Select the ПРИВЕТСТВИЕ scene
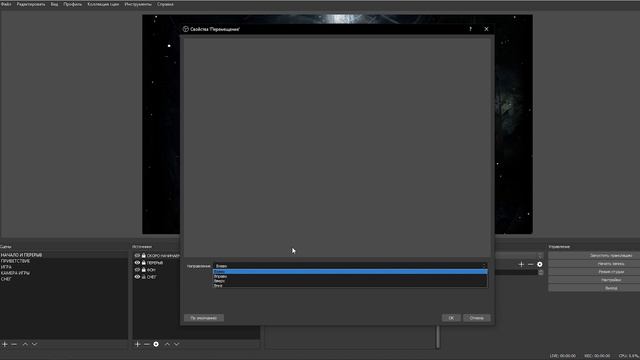 [x=64, y=261]
